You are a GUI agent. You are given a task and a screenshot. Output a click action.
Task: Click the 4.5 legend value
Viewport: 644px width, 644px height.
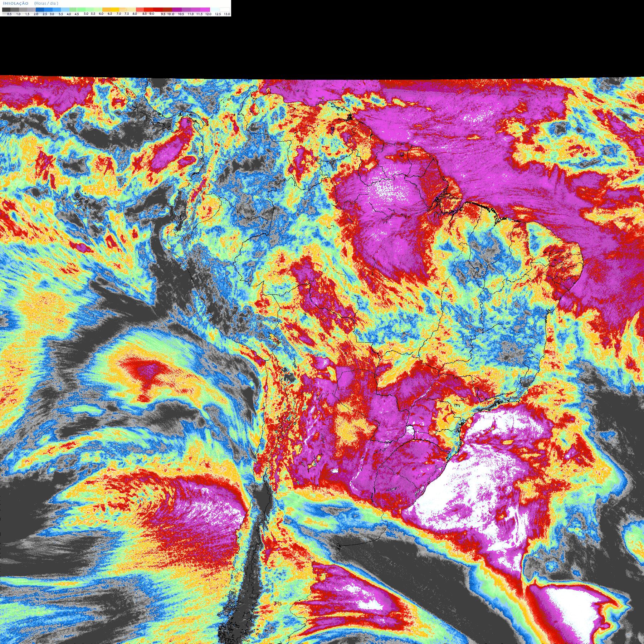pos(77,14)
